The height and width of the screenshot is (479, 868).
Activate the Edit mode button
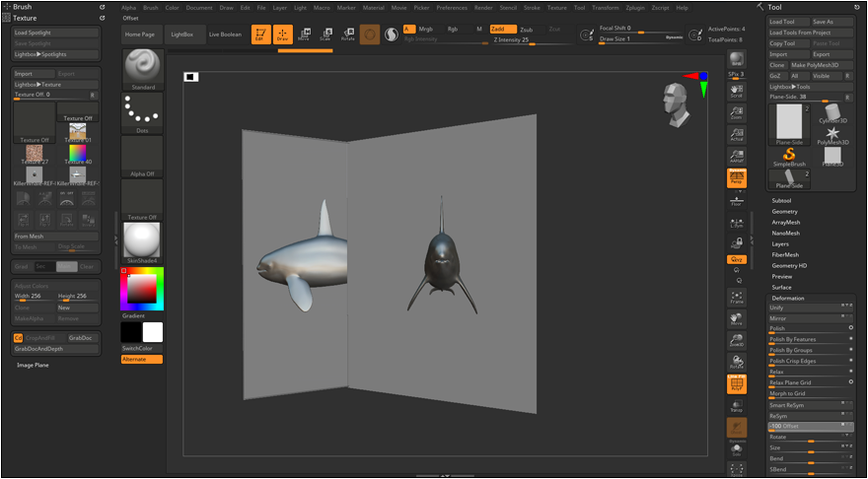click(260, 34)
